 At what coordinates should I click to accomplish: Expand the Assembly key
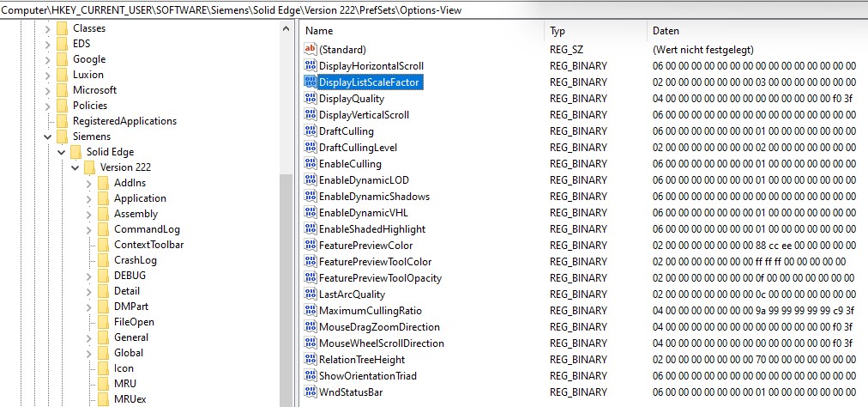(89, 214)
